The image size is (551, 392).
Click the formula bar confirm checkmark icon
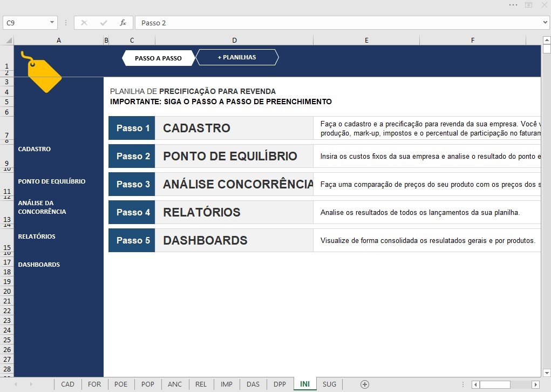(x=103, y=23)
